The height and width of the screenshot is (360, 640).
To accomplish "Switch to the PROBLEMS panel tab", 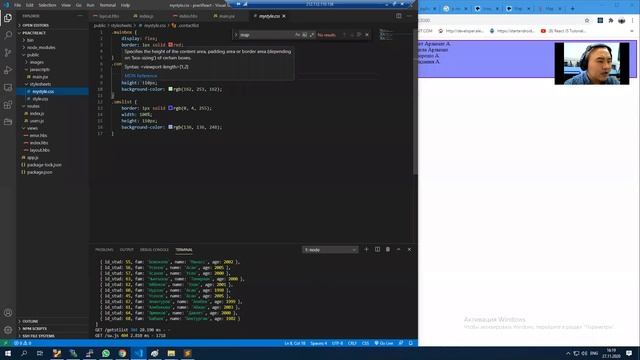I will point(104,249).
